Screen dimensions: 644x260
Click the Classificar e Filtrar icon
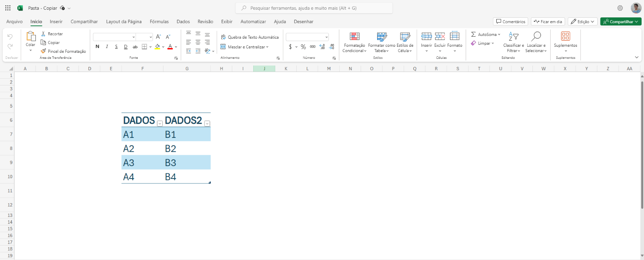pos(513,37)
